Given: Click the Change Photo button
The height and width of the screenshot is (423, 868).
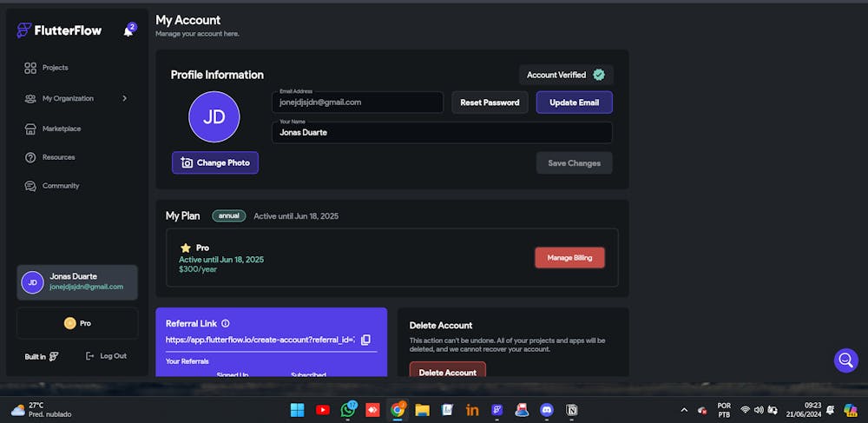Looking at the screenshot, I should (x=214, y=162).
